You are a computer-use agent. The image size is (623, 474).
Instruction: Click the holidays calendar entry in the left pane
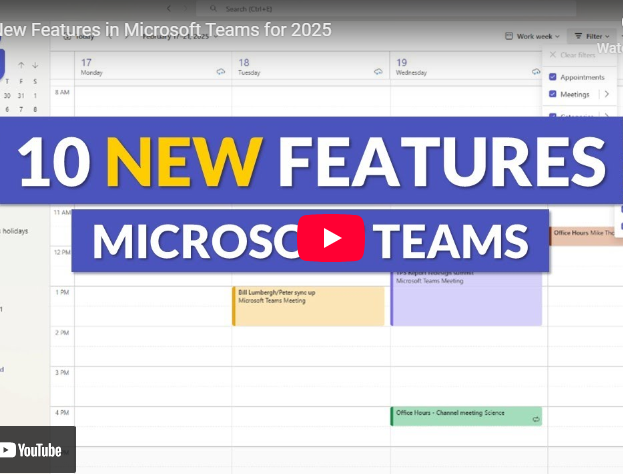14,231
